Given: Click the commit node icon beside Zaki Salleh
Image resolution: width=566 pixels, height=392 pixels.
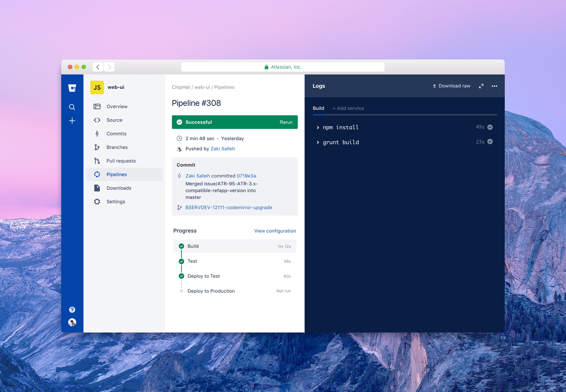Looking at the screenshot, I should [179, 176].
